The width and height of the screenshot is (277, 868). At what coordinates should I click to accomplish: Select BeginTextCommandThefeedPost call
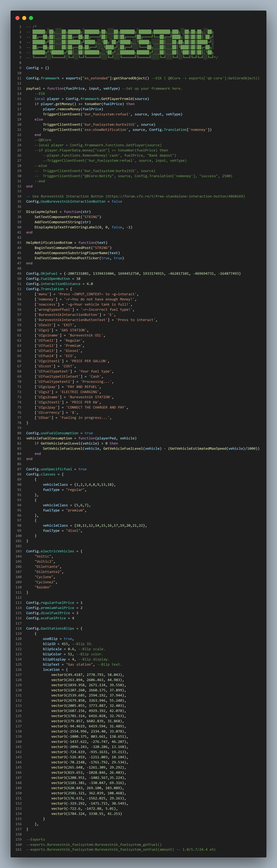pos(73,248)
